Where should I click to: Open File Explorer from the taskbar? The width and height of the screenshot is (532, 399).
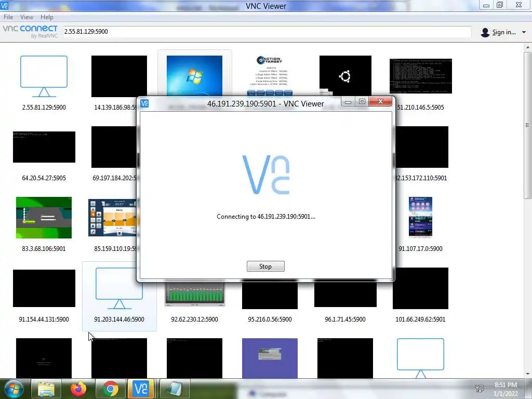pyautogui.click(x=46, y=389)
